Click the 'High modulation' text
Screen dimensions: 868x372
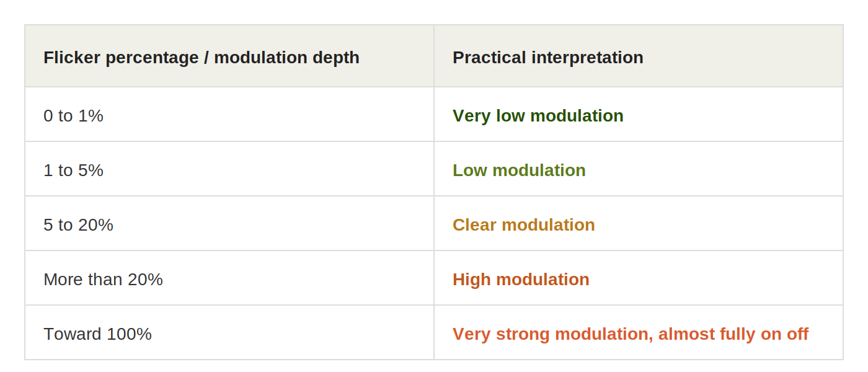tap(521, 280)
